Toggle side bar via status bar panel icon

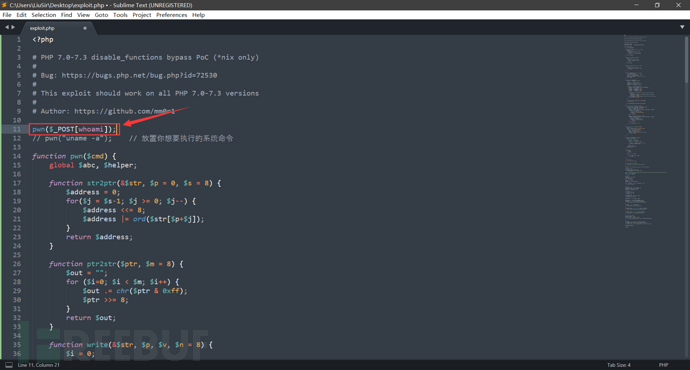coord(9,365)
